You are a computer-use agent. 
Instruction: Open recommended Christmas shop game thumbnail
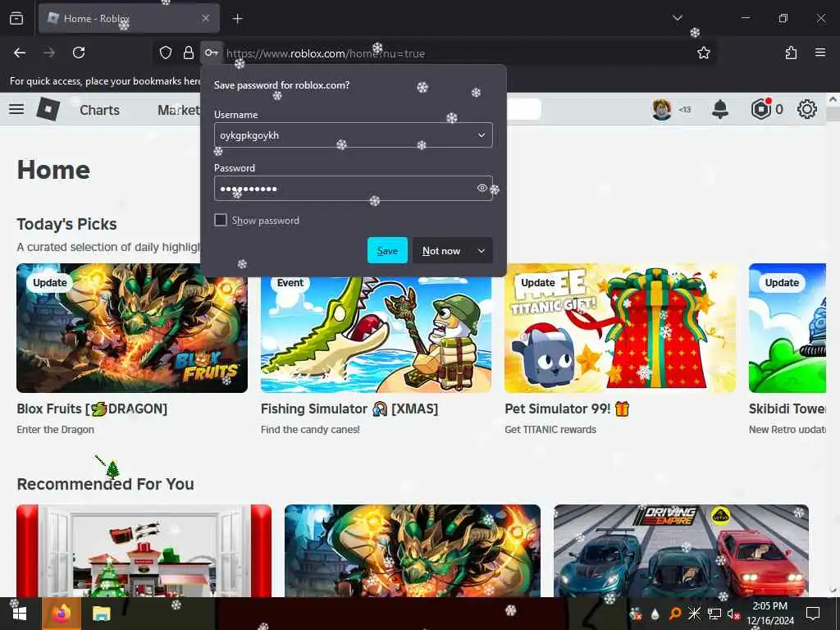(x=144, y=550)
